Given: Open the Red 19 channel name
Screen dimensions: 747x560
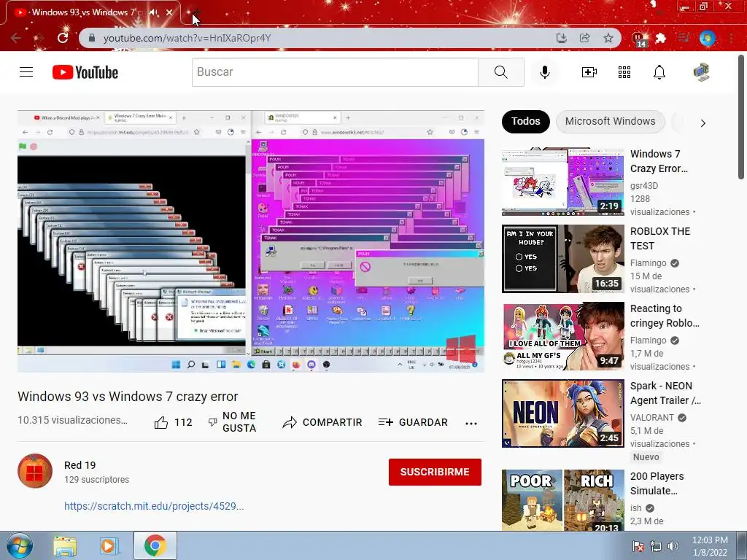Looking at the screenshot, I should pos(80,465).
